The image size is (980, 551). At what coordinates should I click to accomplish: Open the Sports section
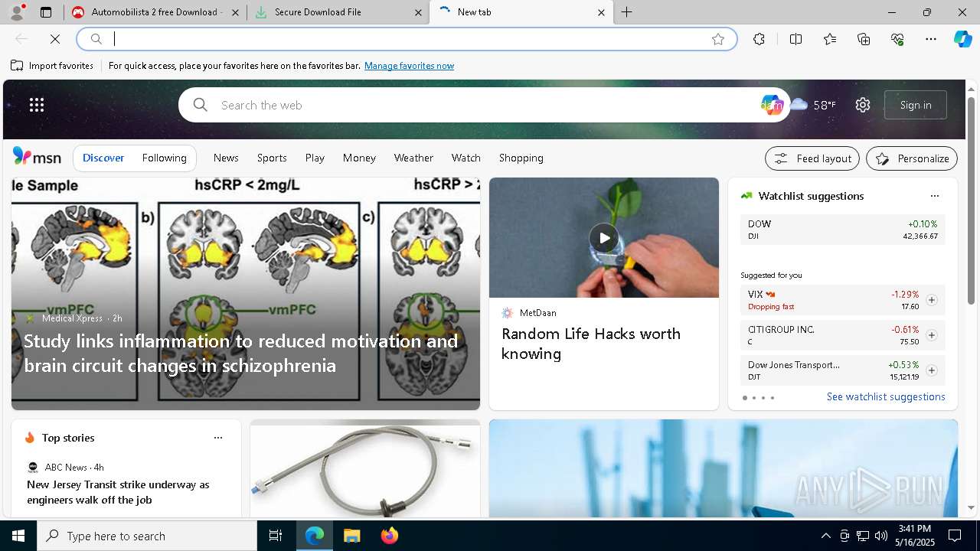(x=272, y=158)
